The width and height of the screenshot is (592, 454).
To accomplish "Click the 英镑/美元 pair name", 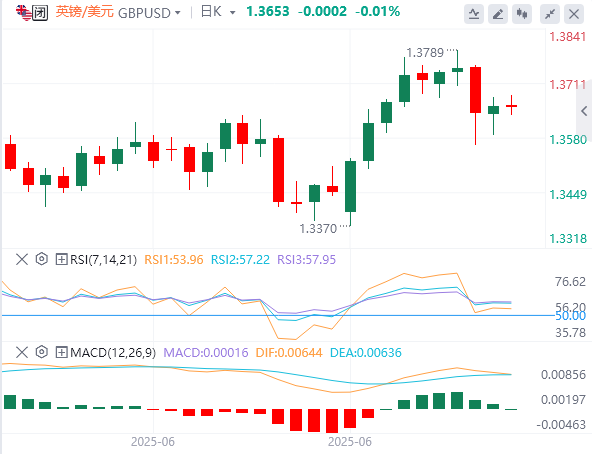I will [x=85, y=12].
